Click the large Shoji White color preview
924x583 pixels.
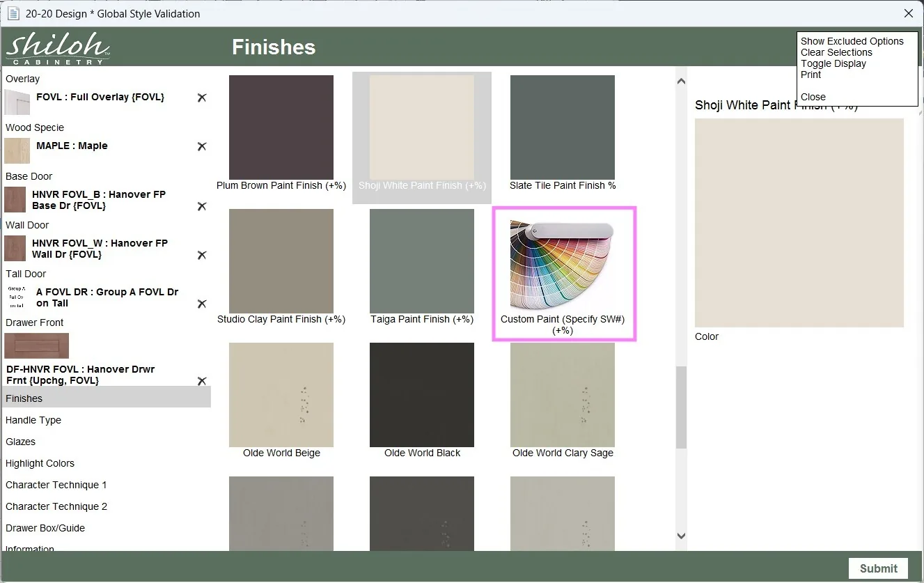(x=799, y=223)
